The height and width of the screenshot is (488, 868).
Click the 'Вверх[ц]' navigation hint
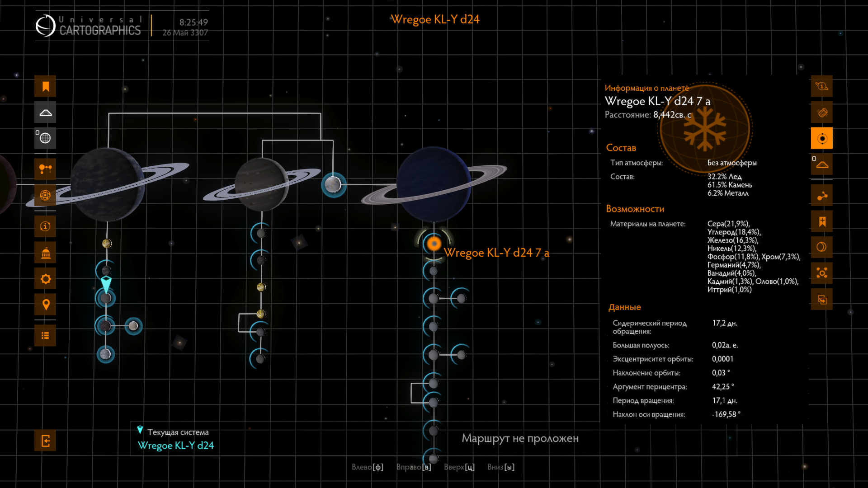[x=459, y=467]
